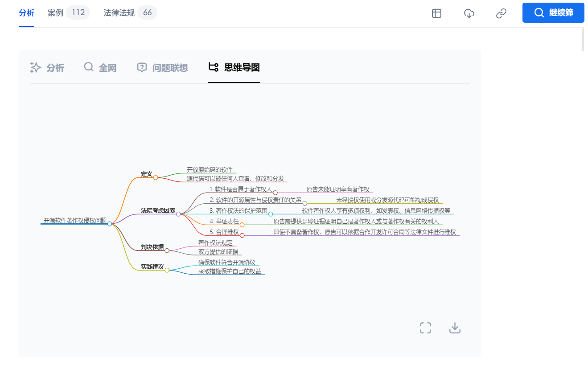Click the cloud download icon in the header
The width and height of the screenshot is (588, 374).
(469, 13)
